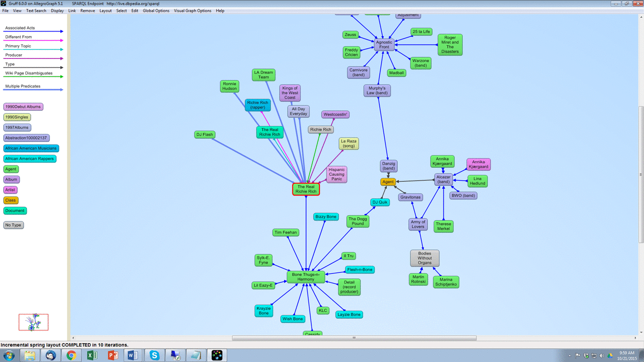The width and height of the screenshot is (644, 362).
Task: Open Skype from the taskbar
Action: [x=154, y=355]
